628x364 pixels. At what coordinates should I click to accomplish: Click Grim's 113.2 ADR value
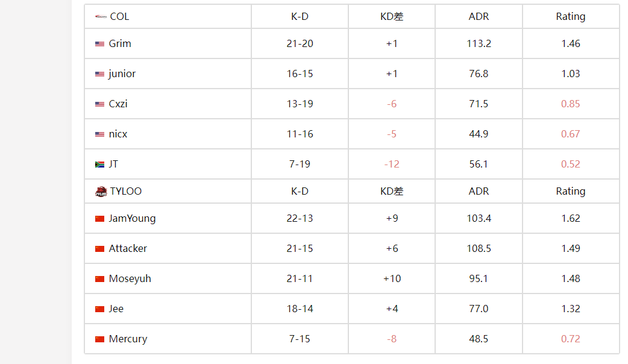point(479,43)
